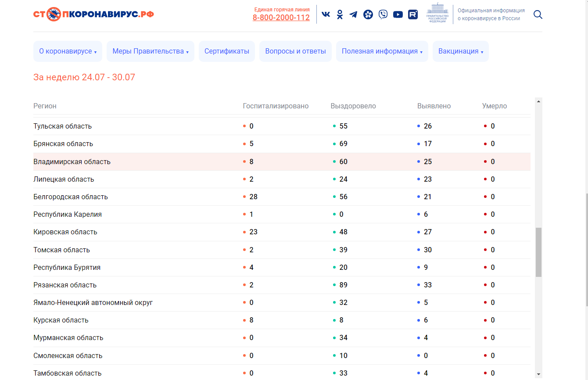
Task: Go to the стопкоронавирус.рф home logo
Action: (93, 14)
